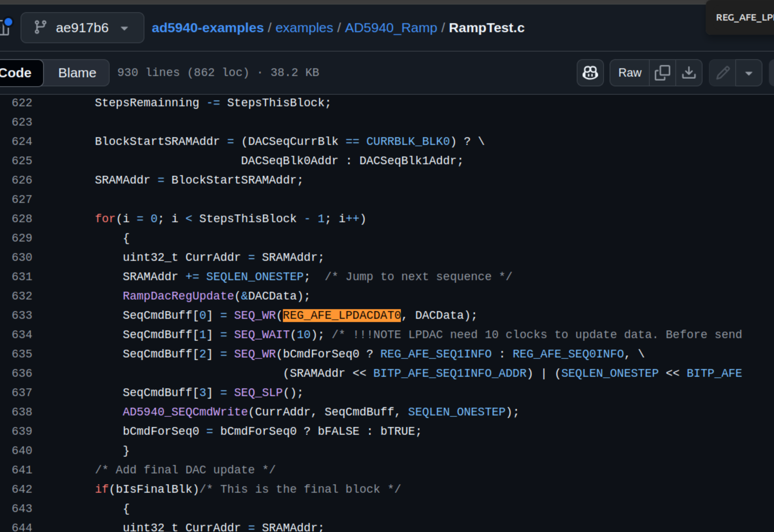Select line number 622
This screenshot has height=532, width=774.
[x=22, y=103]
